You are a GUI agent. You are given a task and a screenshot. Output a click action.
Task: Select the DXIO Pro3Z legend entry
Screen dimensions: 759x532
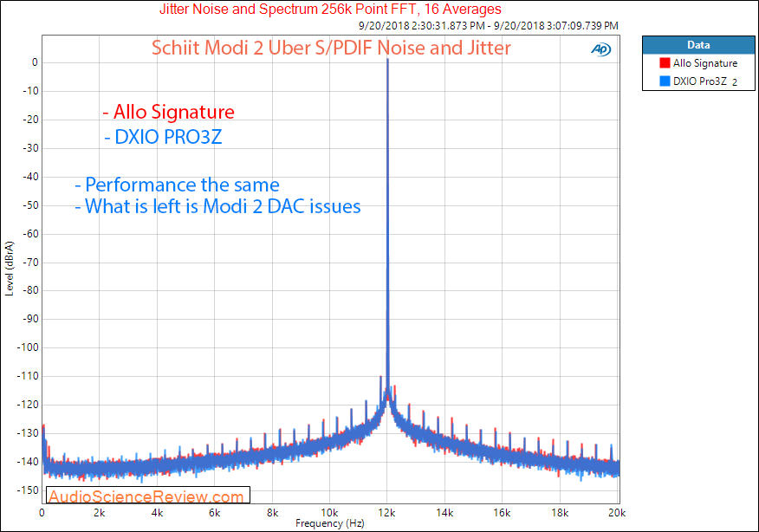(698, 81)
